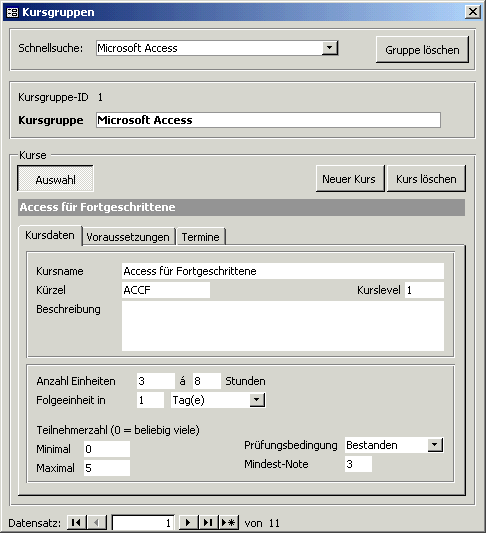The image size is (486, 533).
Task: Close the Kursgruppen window
Action: [x=472, y=12]
